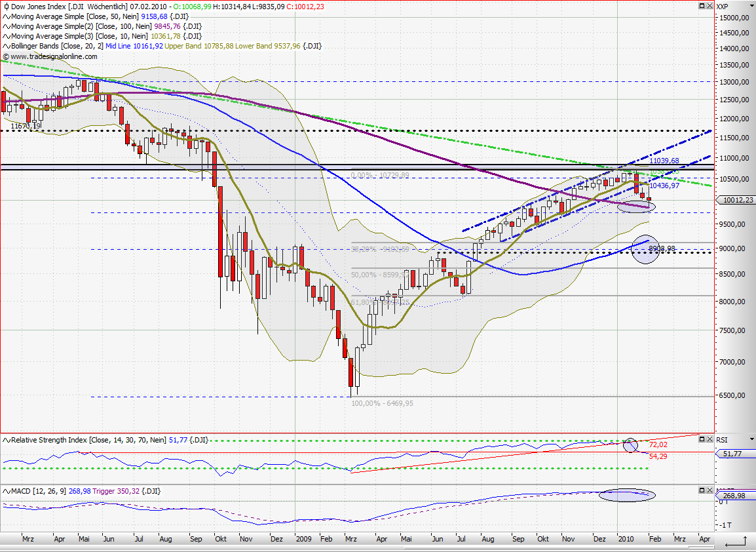This screenshot has width=756, height=552.
Task: Click the trendline label 10436,97
Action: coord(665,186)
